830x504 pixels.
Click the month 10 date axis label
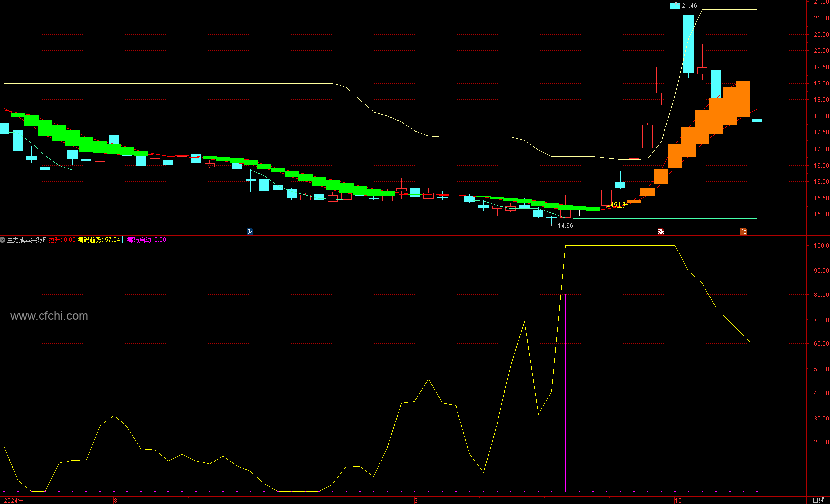tap(678, 501)
